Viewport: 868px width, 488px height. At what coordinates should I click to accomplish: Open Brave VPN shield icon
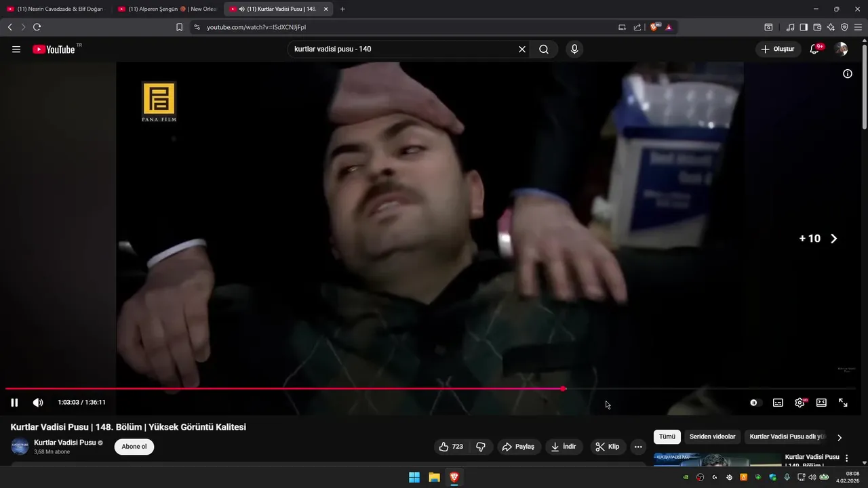(844, 27)
